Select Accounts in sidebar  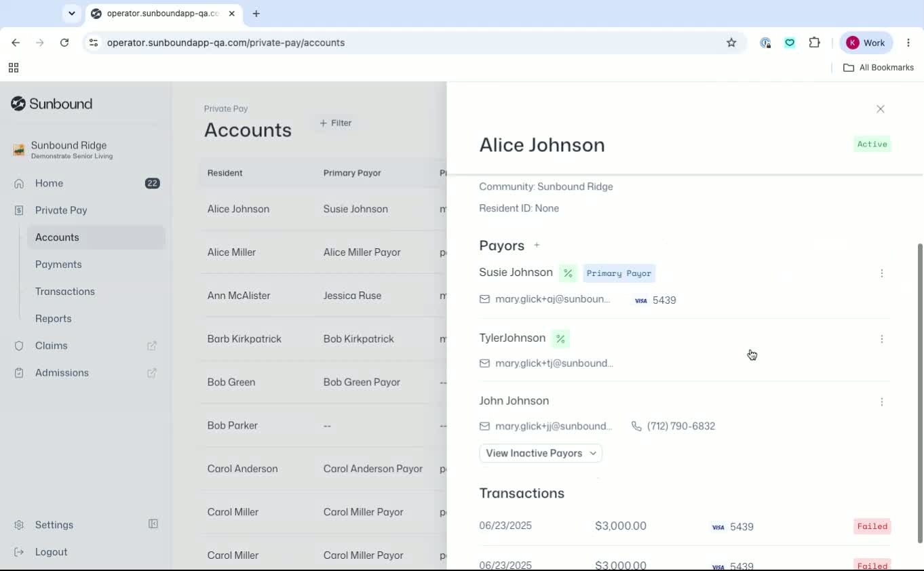coord(96,237)
